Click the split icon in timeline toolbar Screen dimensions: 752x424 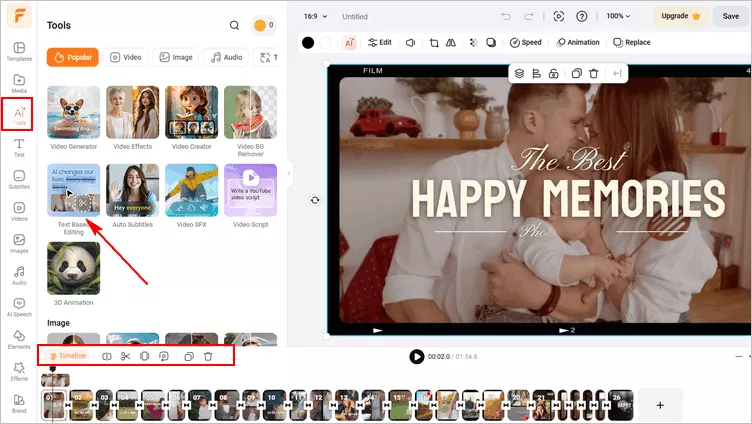tap(107, 356)
